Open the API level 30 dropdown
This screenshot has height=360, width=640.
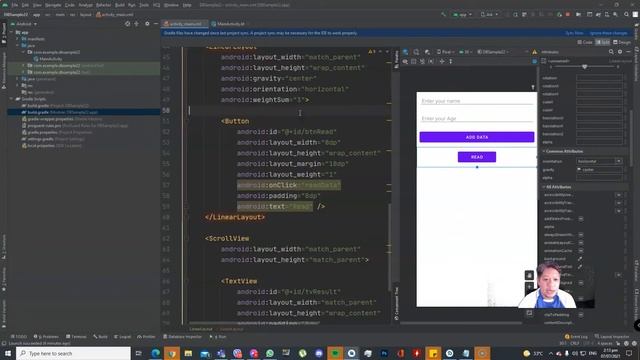coord(465,52)
